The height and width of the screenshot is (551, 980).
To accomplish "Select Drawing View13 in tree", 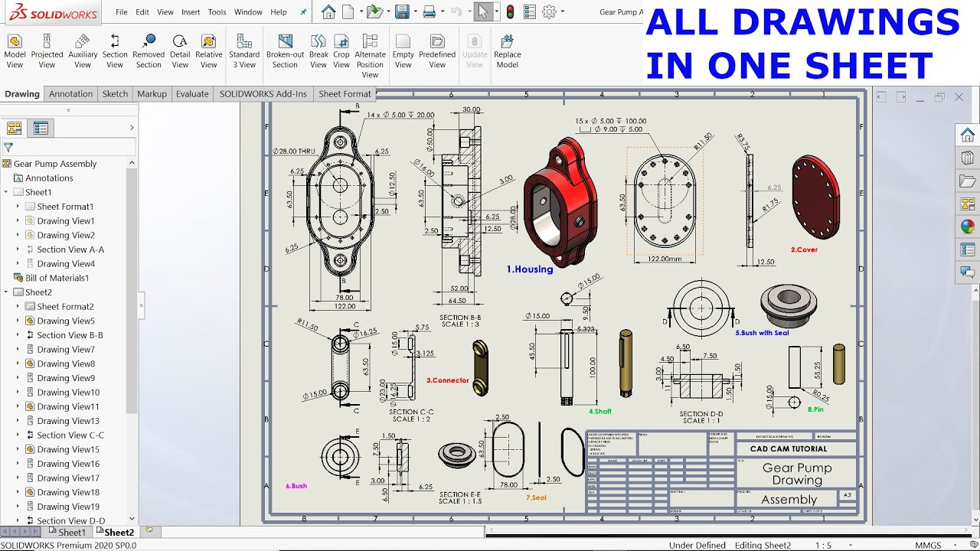I will (x=68, y=421).
